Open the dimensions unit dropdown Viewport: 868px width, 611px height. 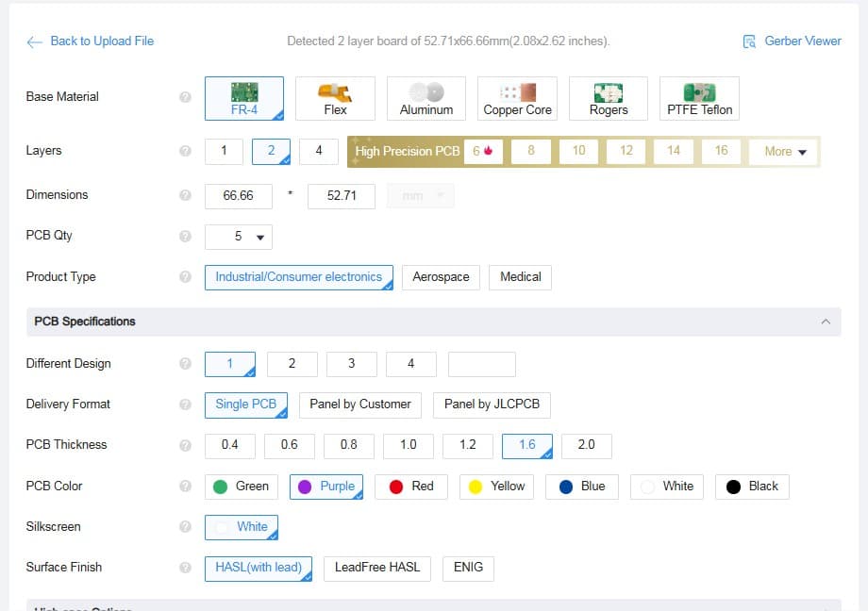[421, 196]
